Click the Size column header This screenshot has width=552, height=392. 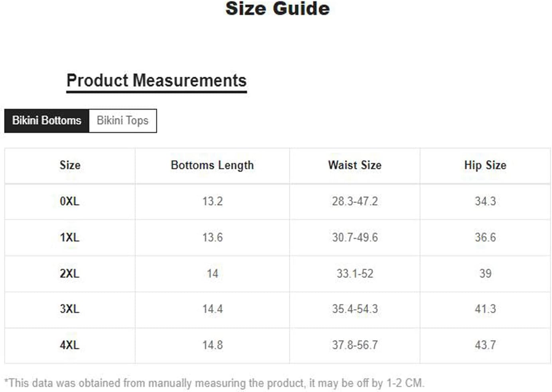[70, 165]
